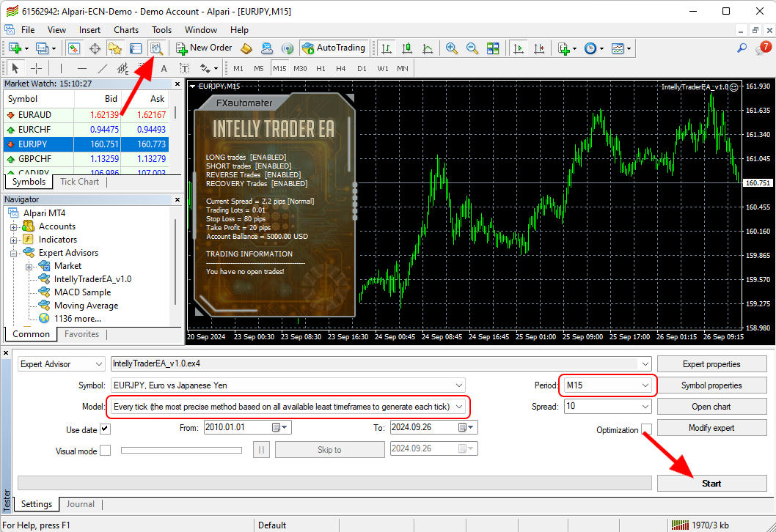
Task: Zoom out on the chart
Action: coord(472,48)
